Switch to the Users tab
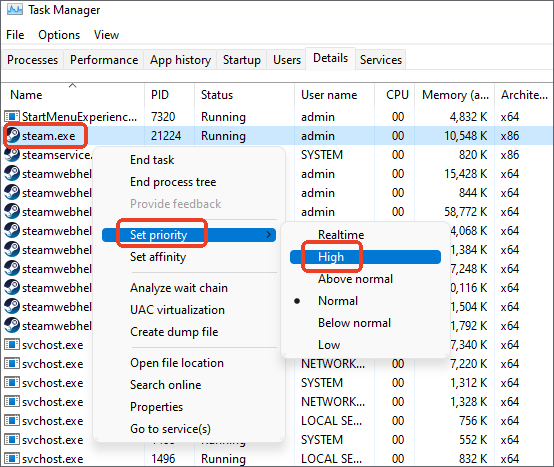Image resolution: width=554 pixels, height=467 pixels. tap(287, 59)
